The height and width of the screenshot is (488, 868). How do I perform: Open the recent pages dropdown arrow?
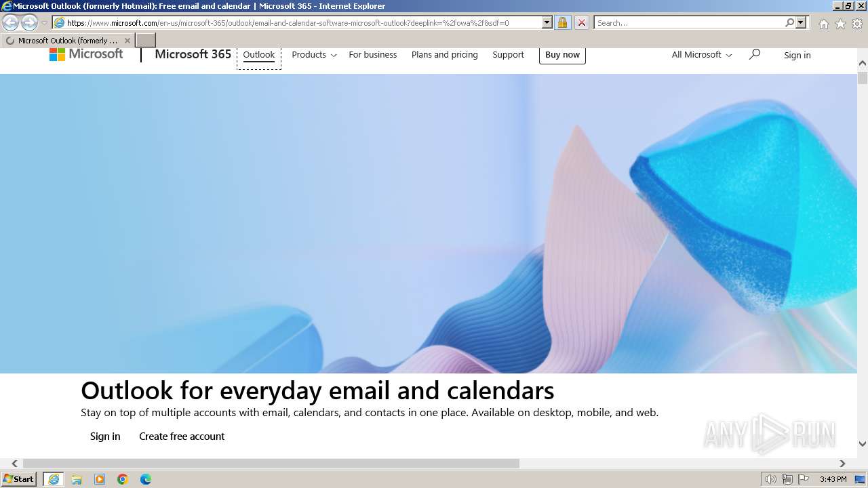45,23
